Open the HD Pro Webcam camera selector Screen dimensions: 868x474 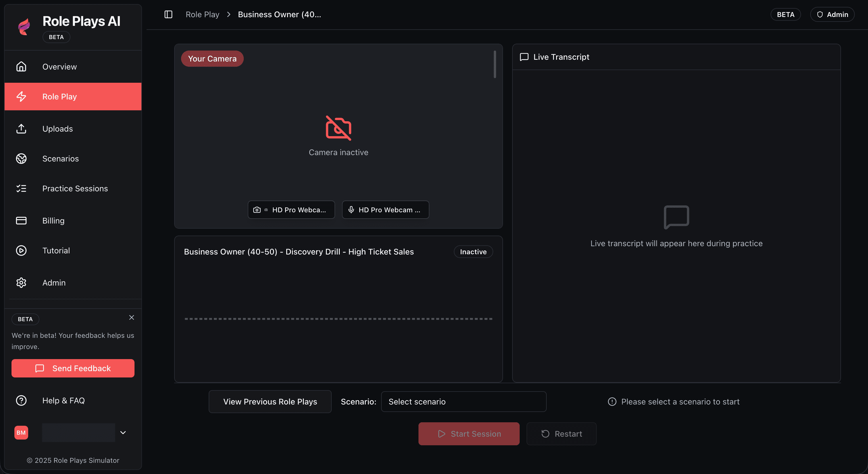click(x=291, y=210)
